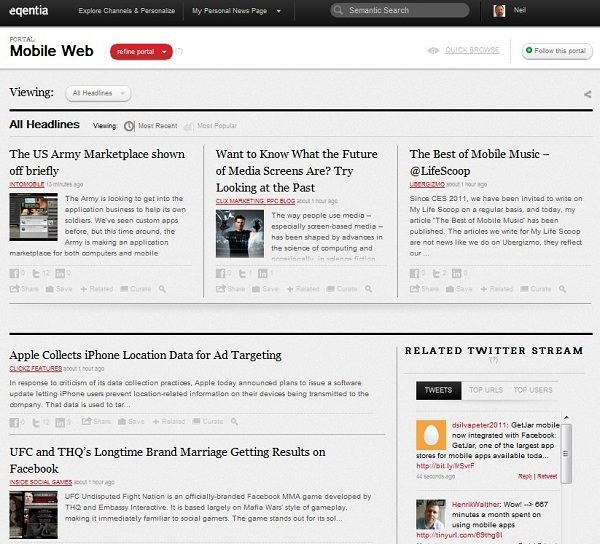This screenshot has width=600, height=544.
Task: Open the UFC and THQ article thumbnail
Action: pyautogui.click(x=34, y=515)
